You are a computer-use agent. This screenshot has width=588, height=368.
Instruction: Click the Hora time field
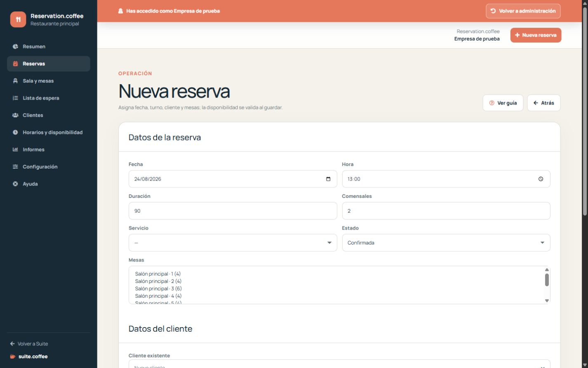[x=446, y=179]
